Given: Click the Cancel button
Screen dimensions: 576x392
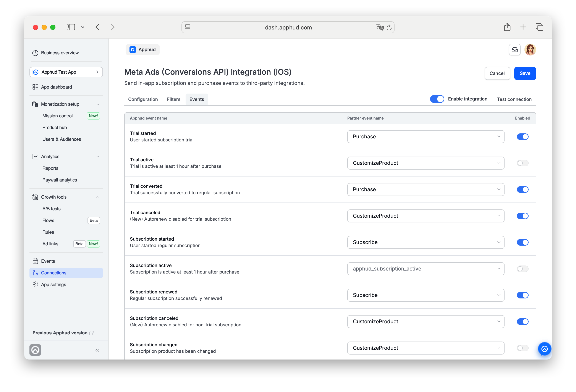Looking at the screenshot, I should pos(497,73).
